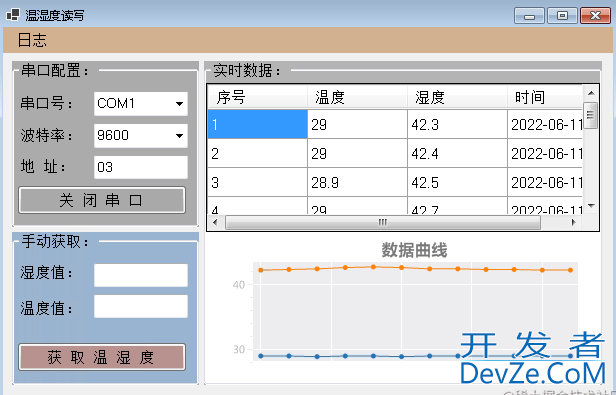Click the time cell in row 1
The width and height of the screenshot is (616, 395).
(x=545, y=124)
